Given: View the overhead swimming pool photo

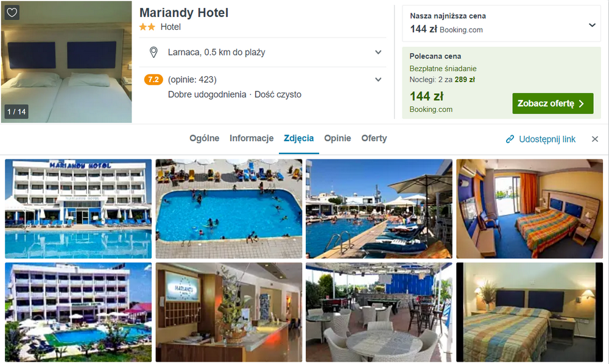Looking at the screenshot, I should (229, 209).
